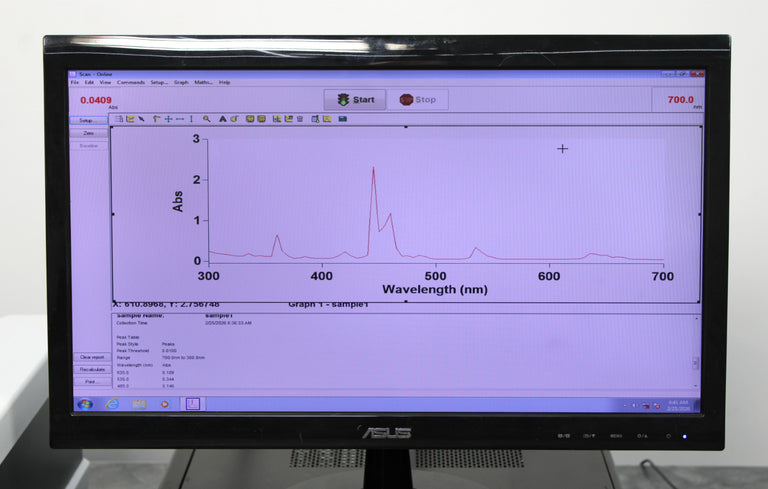The width and height of the screenshot is (768, 489).
Task: Click the Recalculate button
Action: (x=92, y=369)
